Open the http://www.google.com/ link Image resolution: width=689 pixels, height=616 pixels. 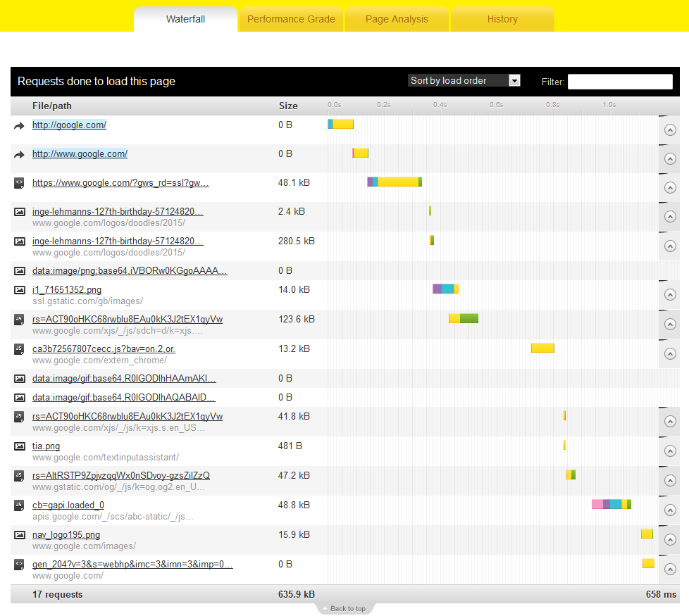click(x=80, y=153)
